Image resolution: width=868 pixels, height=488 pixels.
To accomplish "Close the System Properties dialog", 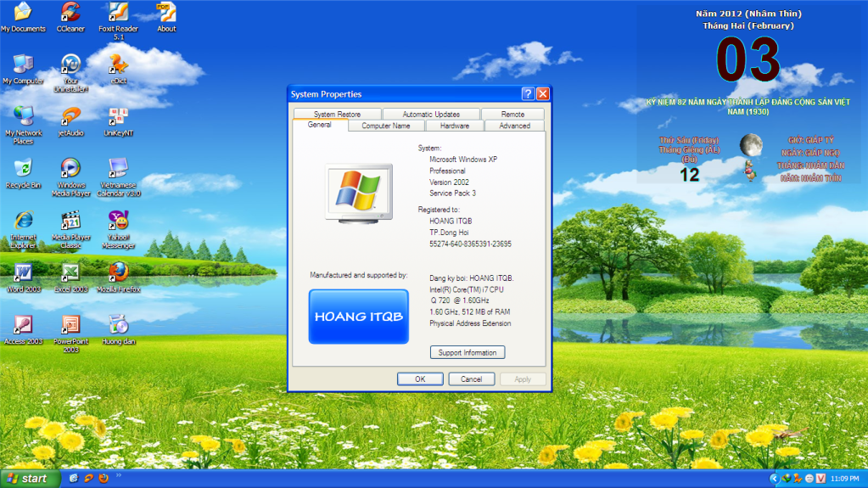I will (543, 93).
